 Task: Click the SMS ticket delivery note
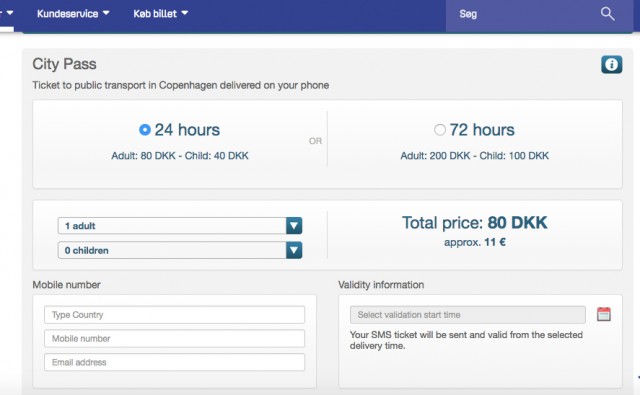point(466,340)
